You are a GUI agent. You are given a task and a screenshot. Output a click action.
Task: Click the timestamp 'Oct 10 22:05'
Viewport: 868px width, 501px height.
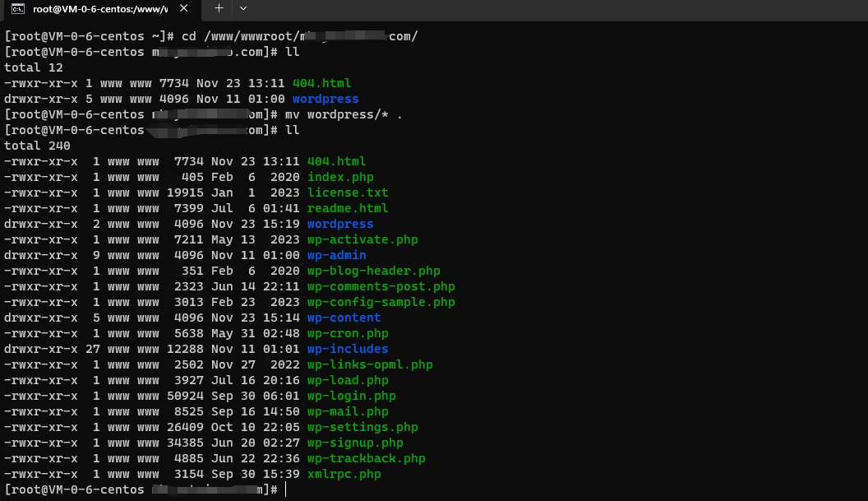click(x=255, y=428)
